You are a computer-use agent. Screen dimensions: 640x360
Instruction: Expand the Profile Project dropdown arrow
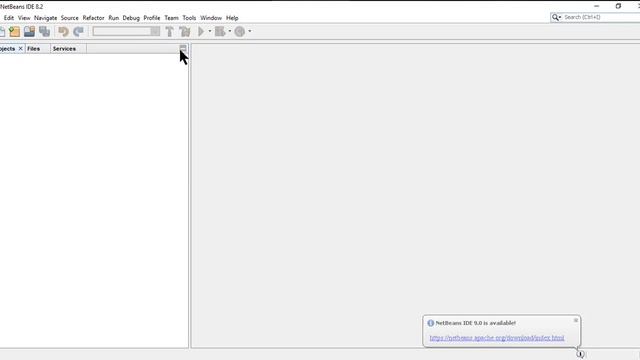point(250,31)
